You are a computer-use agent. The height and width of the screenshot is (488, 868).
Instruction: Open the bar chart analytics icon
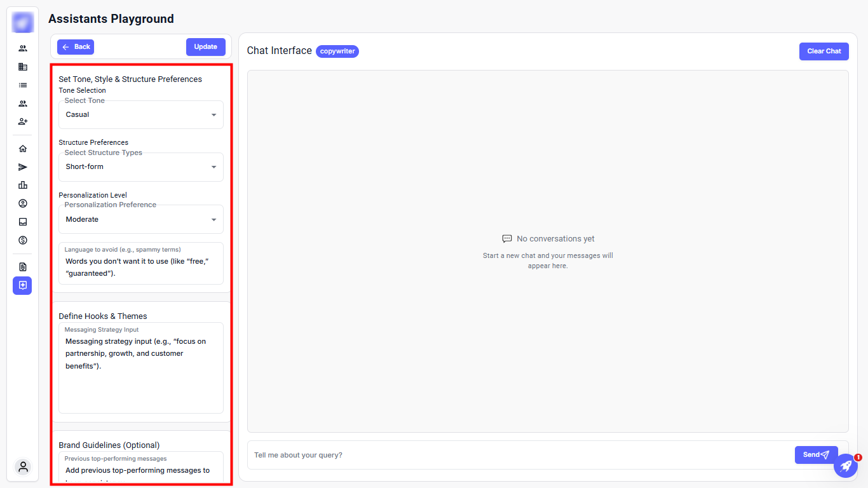pyautogui.click(x=23, y=185)
